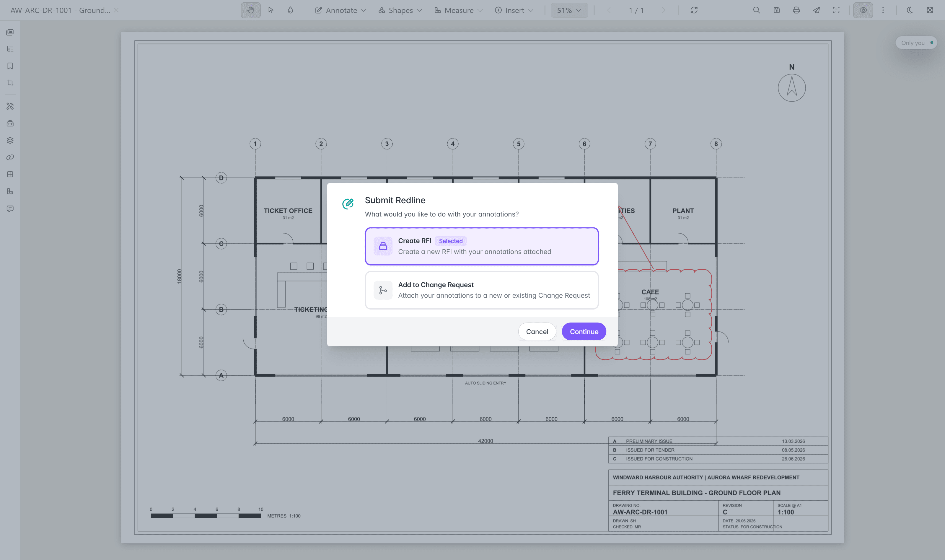Click drawing number AW-ARC-DR-1001 in title block

[x=640, y=512]
